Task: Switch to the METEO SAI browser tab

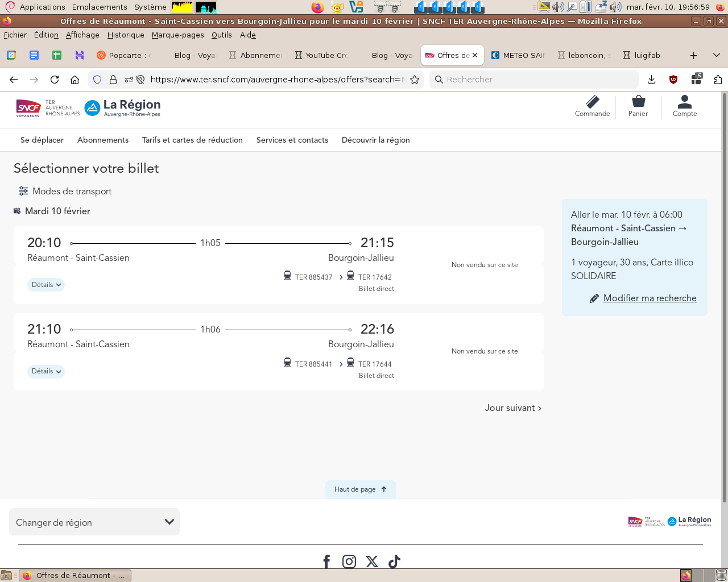Action: pyautogui.click(x=518, y=55)
